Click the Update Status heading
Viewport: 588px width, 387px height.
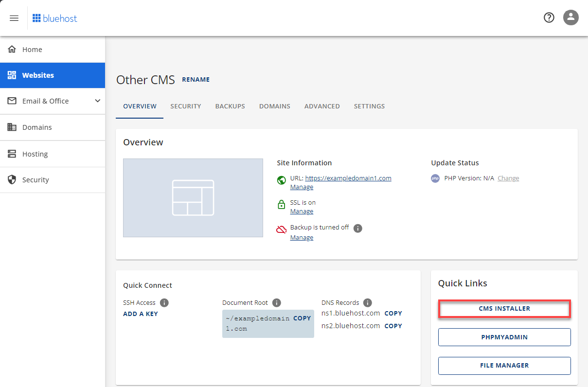(455, 163)
